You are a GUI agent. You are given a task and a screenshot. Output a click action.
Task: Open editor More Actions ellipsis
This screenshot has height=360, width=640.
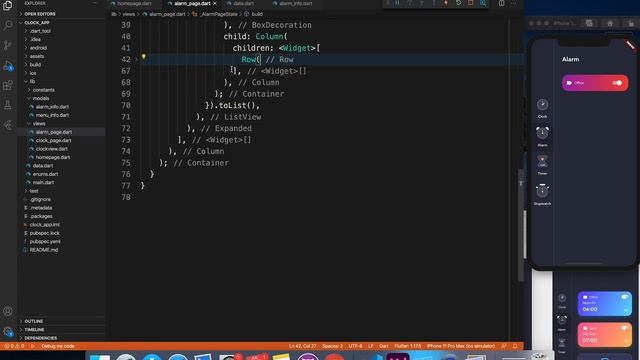click(513, 3)
